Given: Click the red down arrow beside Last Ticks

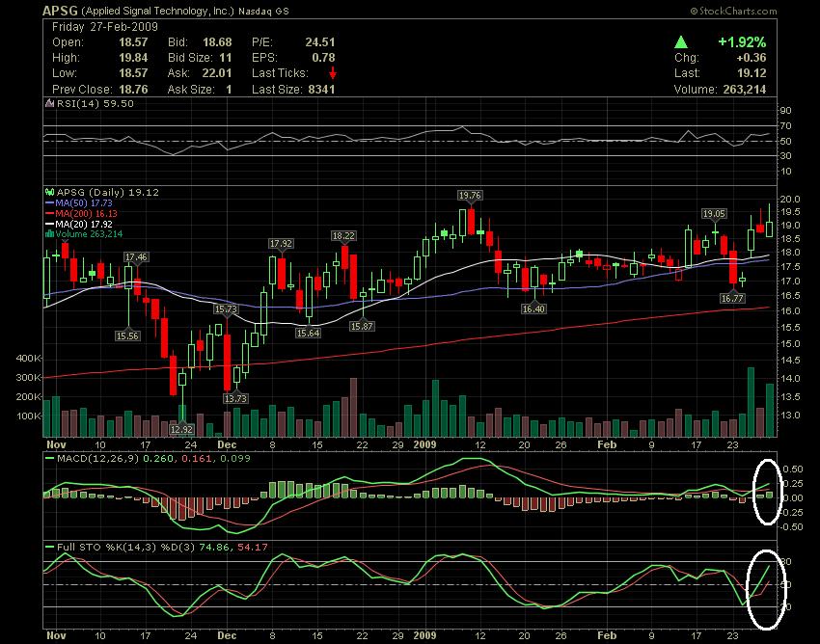Looking at the screenshot, I should [332, 73].
